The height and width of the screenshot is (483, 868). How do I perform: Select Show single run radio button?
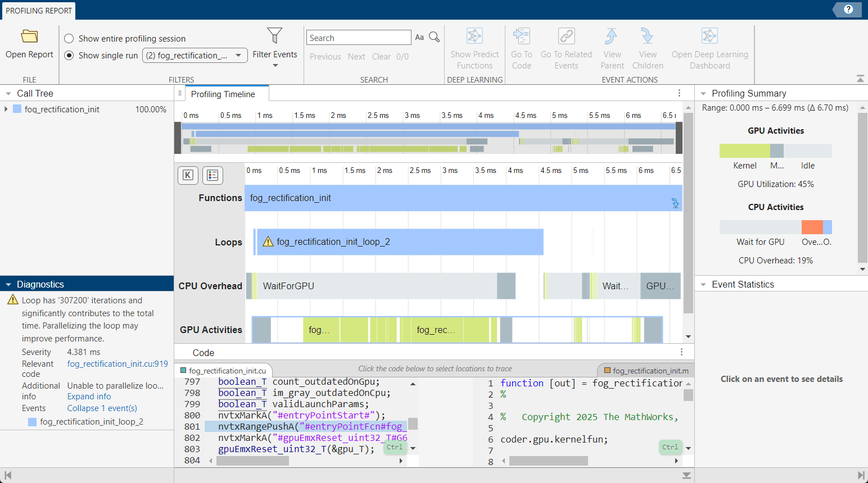pyautogui.click(x=69, y=55)
